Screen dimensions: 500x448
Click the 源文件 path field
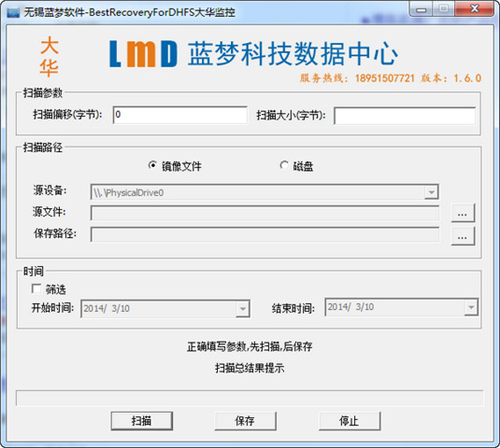coord(265,213)
